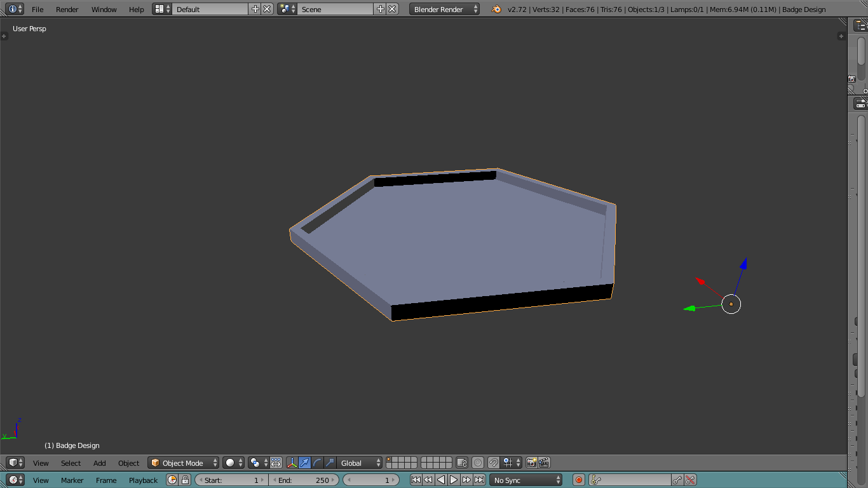This screenshot has width=868, height=488.
Task: Toggle lock camera and layers to scene
Action: (x=462, y=463)
